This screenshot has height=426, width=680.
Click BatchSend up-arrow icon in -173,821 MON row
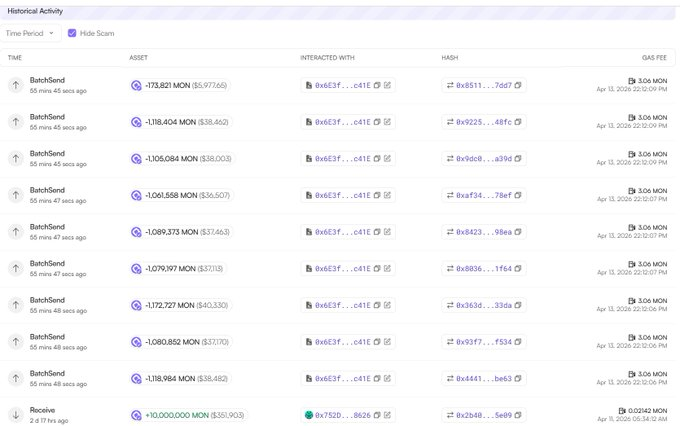16,85
